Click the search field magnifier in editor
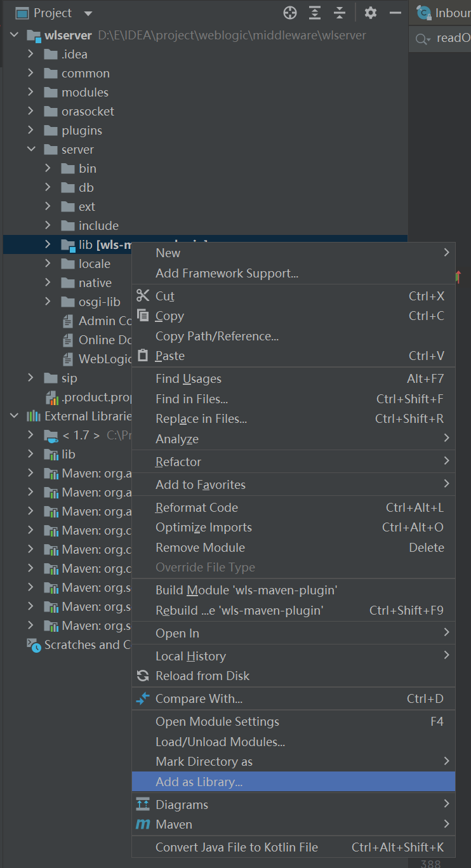The height and width of the screenshot is (868, 471). (421, 39)
